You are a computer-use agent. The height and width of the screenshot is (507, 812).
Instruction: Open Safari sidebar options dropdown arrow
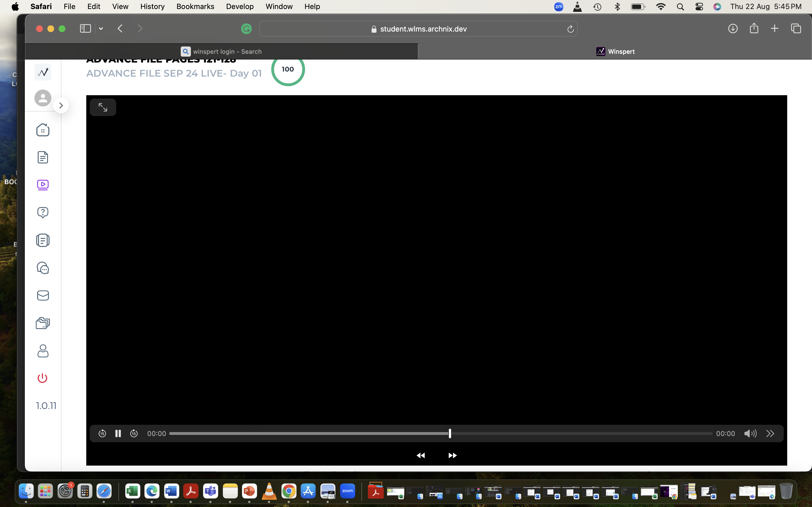[101, 29]
